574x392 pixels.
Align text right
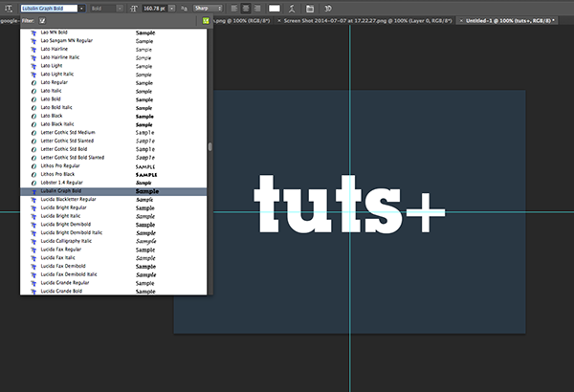257,8
